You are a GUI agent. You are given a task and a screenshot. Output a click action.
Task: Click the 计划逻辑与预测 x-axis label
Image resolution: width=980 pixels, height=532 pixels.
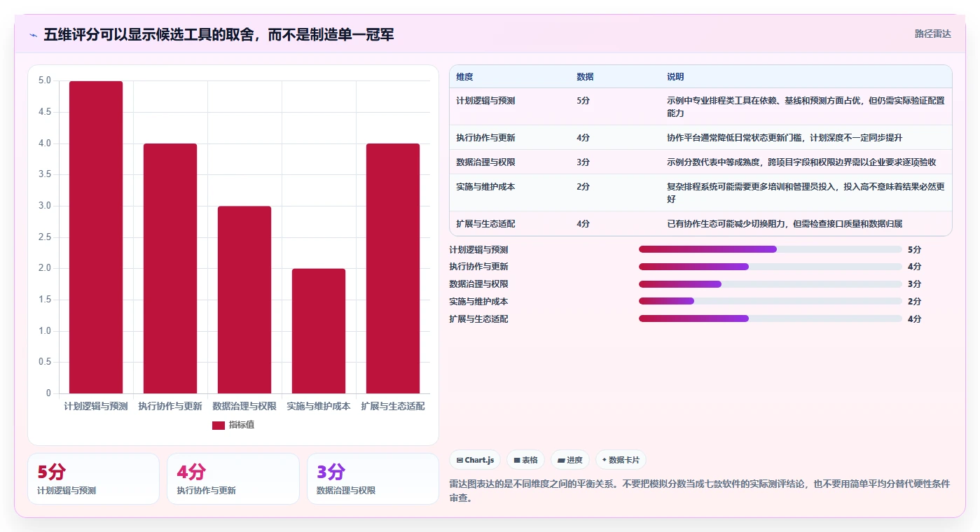tap(96, 406)
